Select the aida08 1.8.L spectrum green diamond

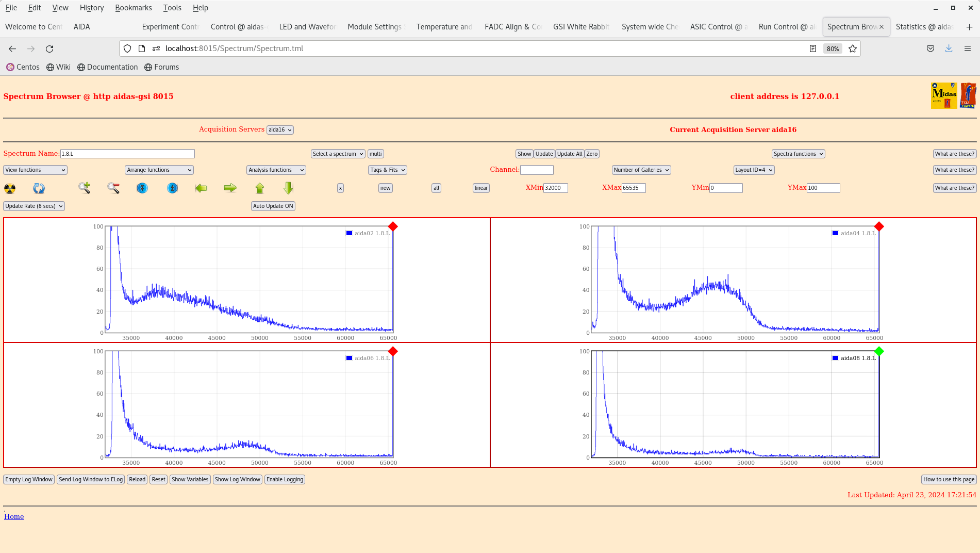(x=879, y=351)
